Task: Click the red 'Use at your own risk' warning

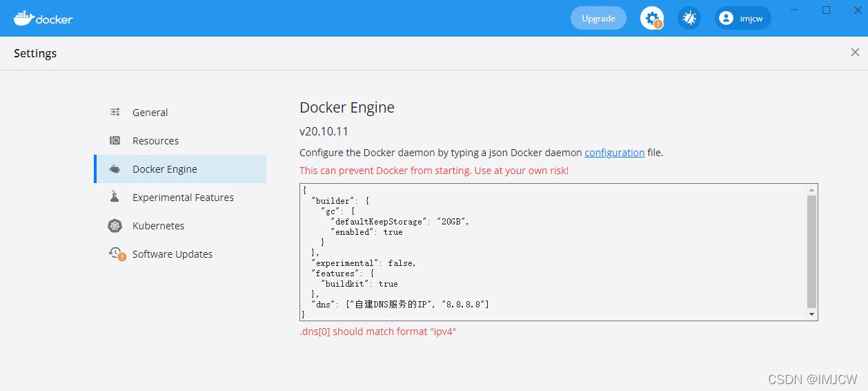Action: [434, 171]
